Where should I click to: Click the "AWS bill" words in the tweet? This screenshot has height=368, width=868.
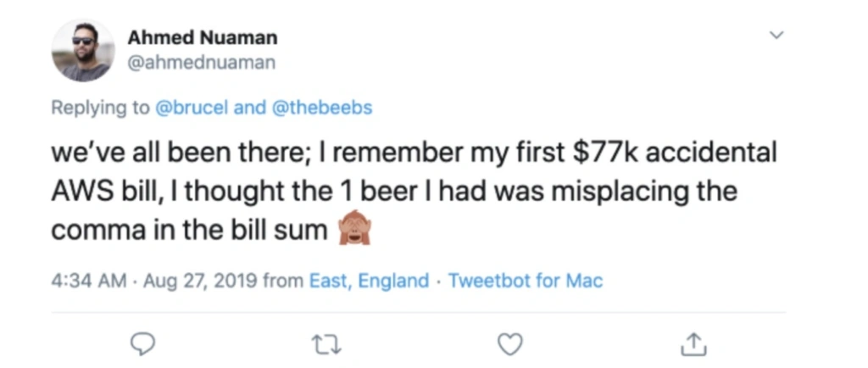click(x=102, y=192)
